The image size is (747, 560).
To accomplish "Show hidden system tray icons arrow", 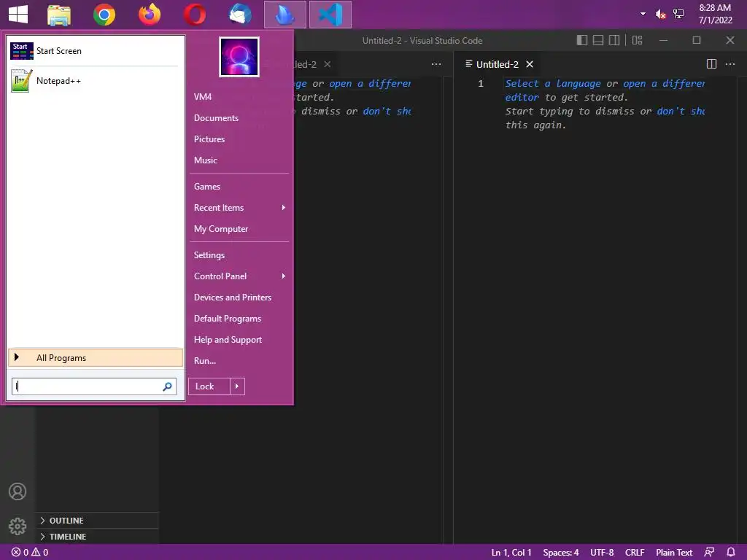I will click(x=643, y=14).
